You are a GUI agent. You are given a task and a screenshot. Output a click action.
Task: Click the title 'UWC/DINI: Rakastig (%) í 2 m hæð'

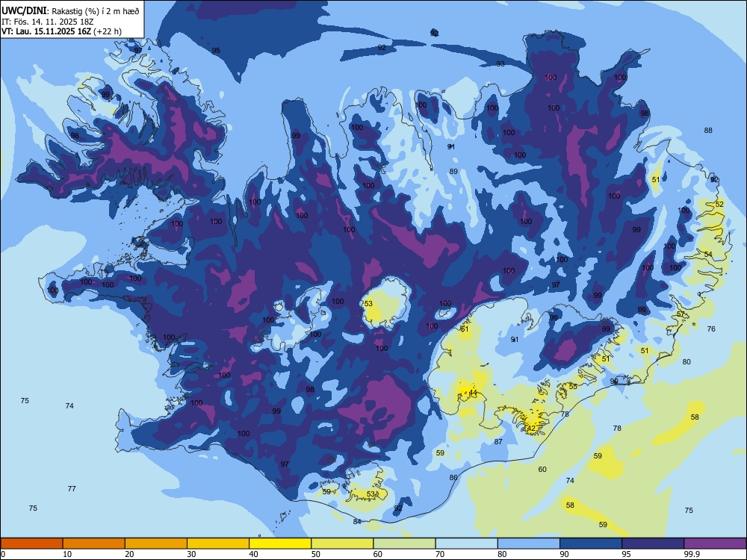pos(70,11)
